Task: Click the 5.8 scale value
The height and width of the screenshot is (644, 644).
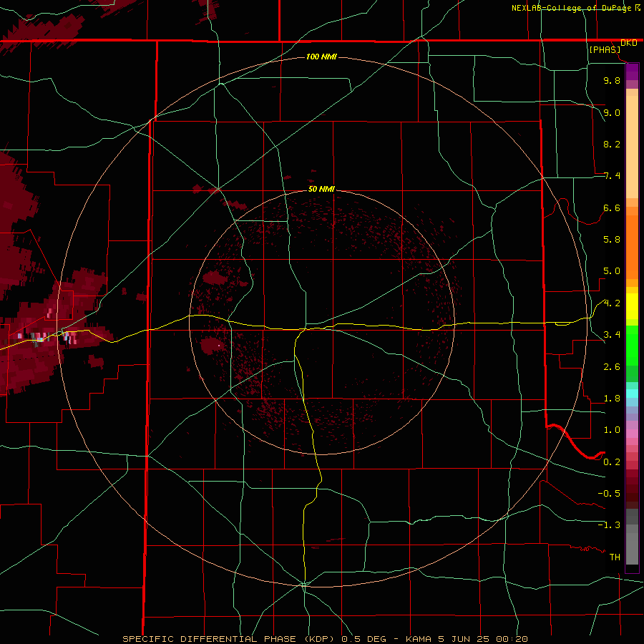Action: point(612,240)
